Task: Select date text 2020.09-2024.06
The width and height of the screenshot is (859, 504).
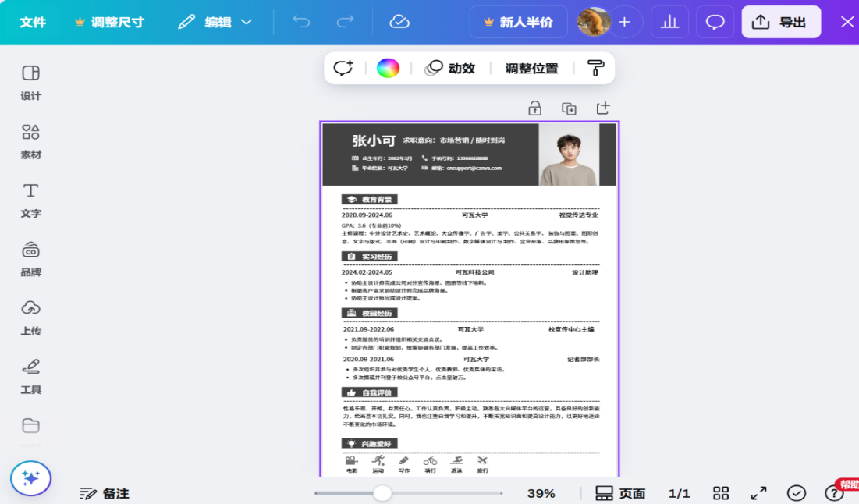Action: click(367, 215)
